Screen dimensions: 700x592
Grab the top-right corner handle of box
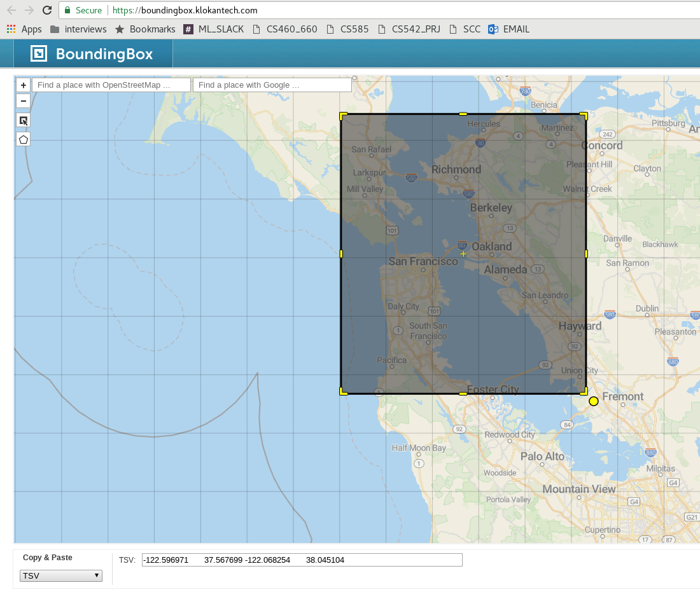tap(584, 116)
